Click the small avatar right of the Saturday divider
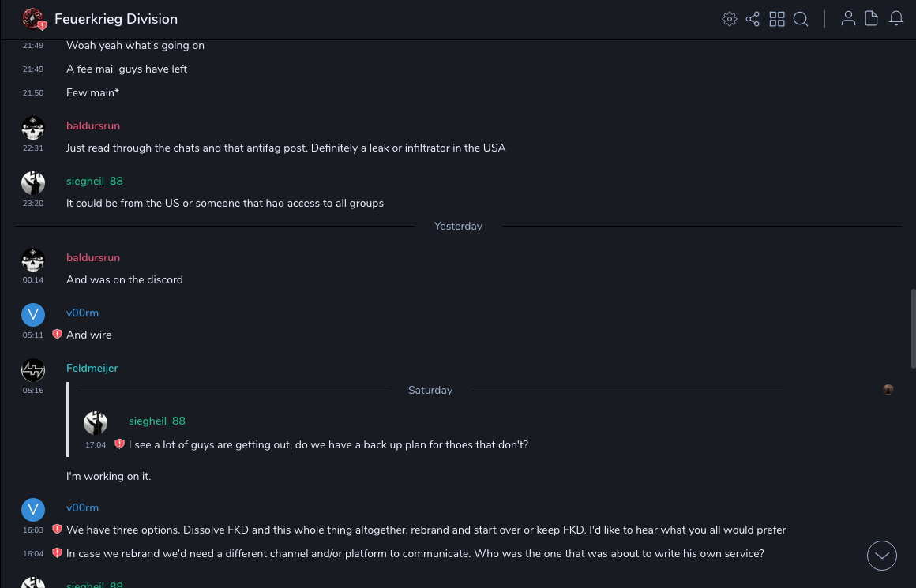 click(888, 390)
